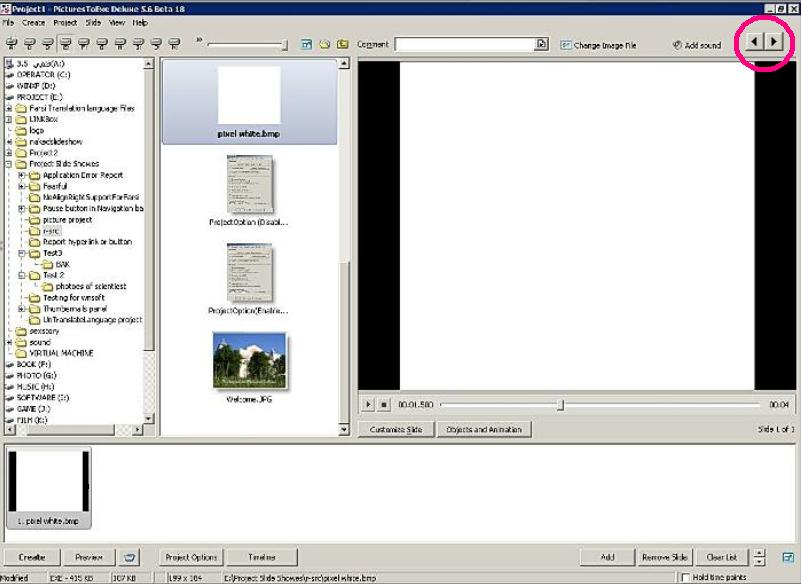Click the blue icon at bottom-right corner
801x584 pixels.
pyautogui.click(x=788, y=557)
